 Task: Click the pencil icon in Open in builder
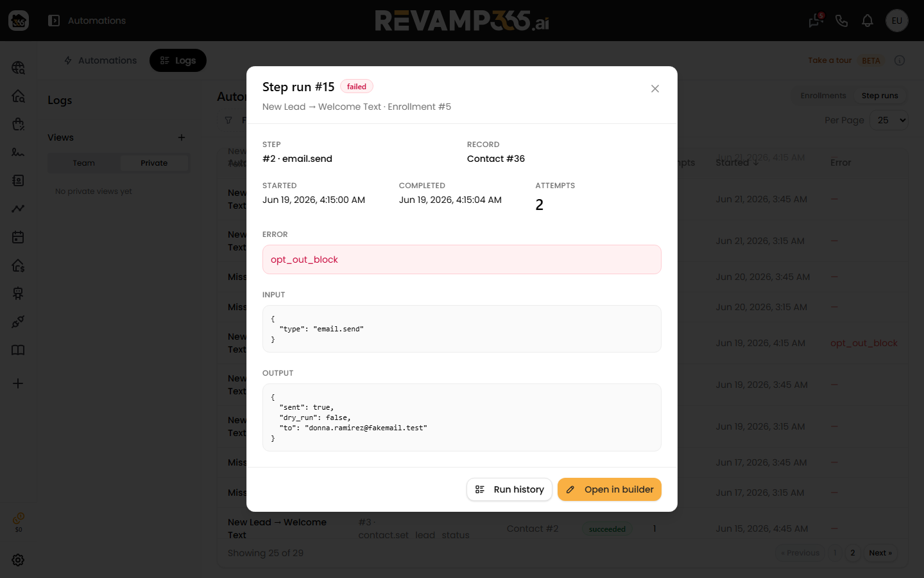570,489
